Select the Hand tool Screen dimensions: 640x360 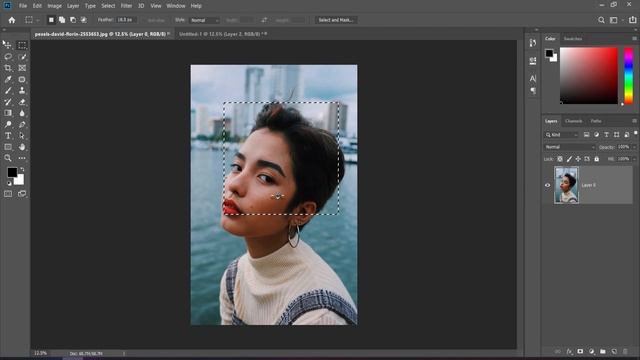pos(22,147)
